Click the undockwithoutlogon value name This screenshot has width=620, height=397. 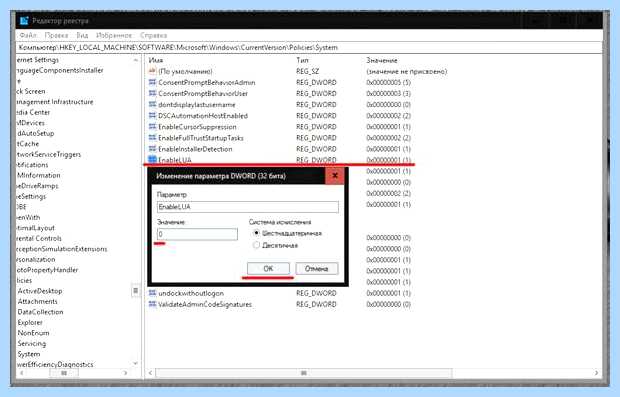(x=191, y=293)
